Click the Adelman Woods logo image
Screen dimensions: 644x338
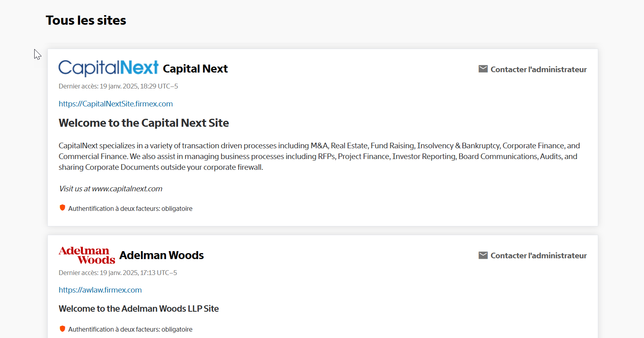pos(87,255)
